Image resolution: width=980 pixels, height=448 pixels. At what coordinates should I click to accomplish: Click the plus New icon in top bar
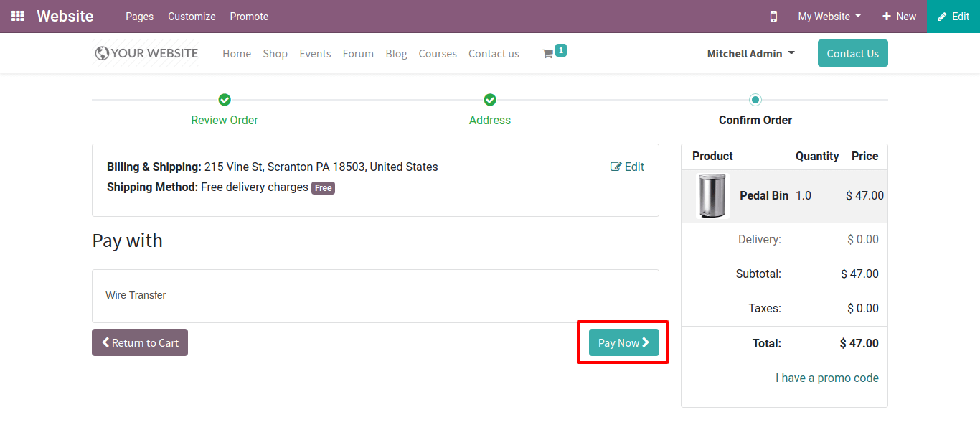tap(886, 16)
